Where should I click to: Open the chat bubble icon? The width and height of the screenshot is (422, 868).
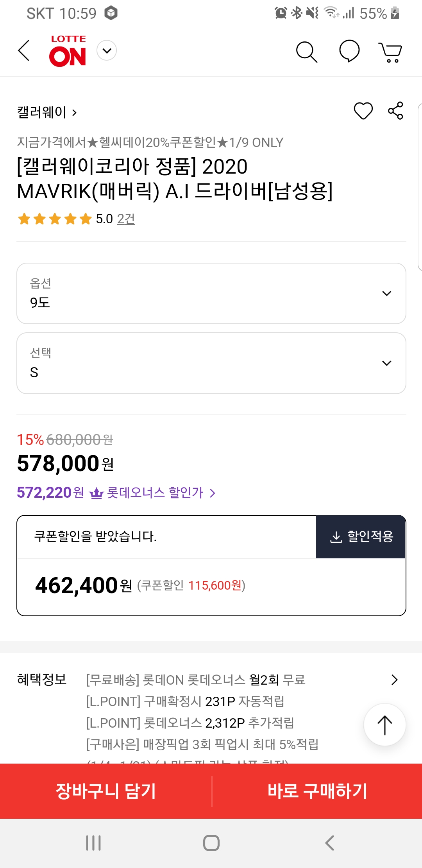[x=349, y=51]
